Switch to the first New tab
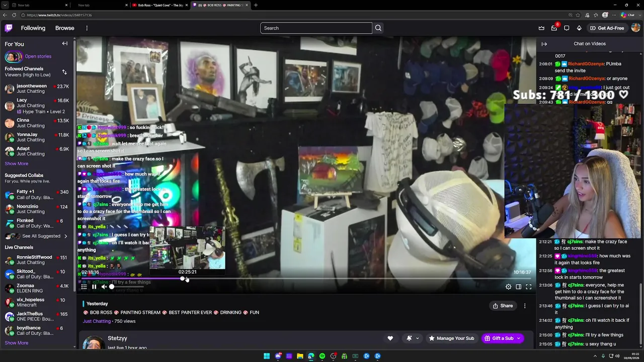 point(40,5)
